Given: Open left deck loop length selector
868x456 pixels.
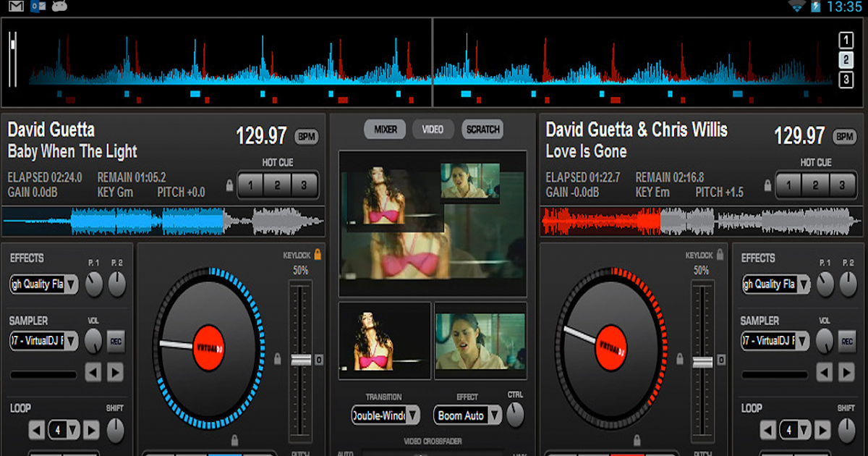Looking at the screenshot, I should [64, 430].
